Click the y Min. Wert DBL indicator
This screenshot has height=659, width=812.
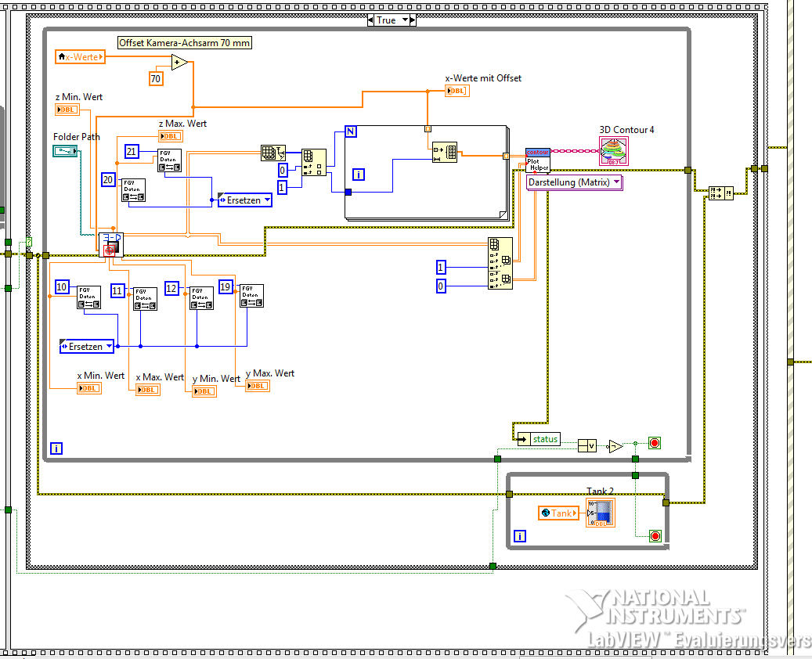[x=204, y=391]
